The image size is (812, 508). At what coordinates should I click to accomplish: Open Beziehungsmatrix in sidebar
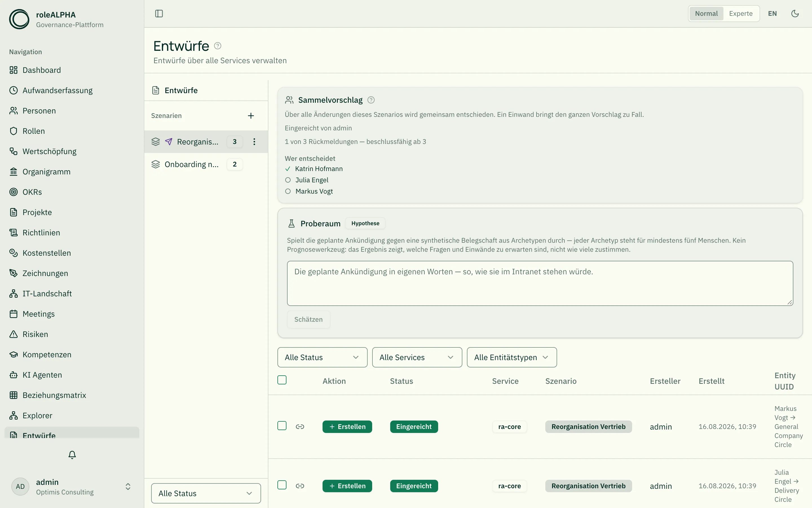coord(72,395)
